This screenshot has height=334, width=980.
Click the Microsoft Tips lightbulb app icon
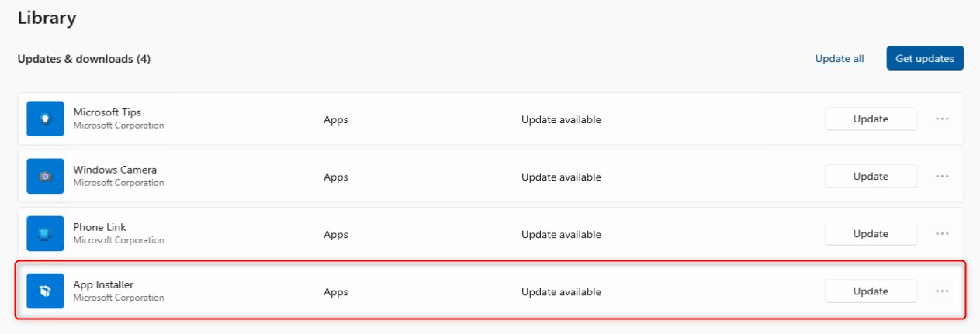click(x=45, y=119)
